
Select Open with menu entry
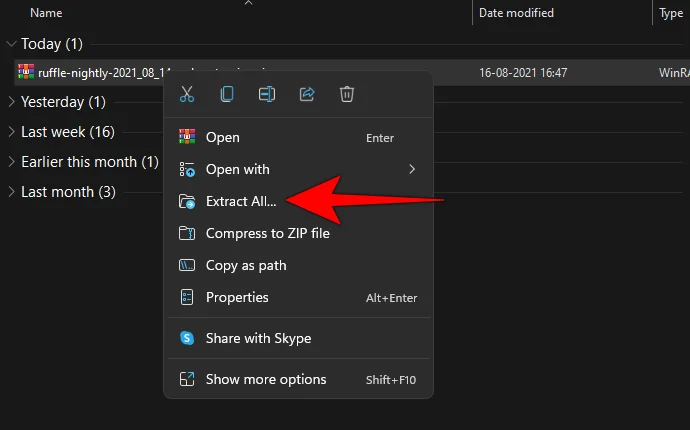(298, 169)
